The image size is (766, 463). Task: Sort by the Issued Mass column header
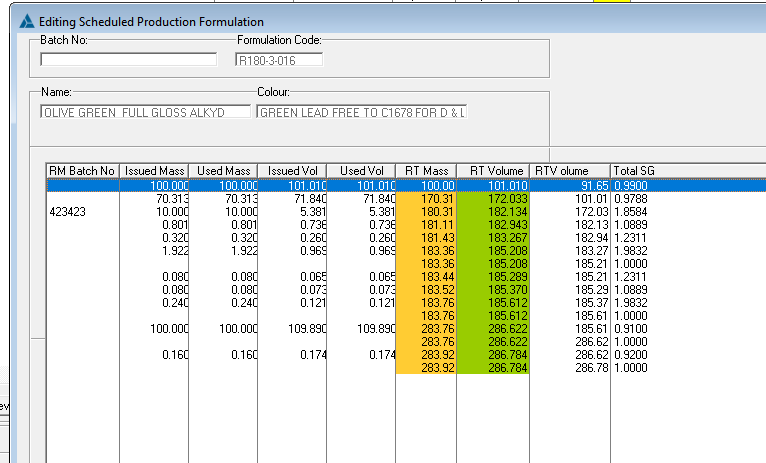click(154, 171)
